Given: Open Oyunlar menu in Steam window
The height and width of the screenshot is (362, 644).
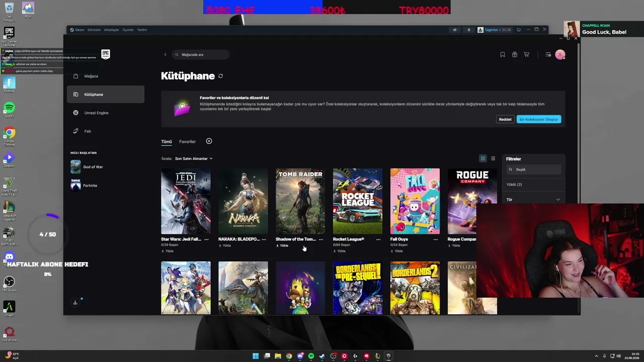Looking at the screenshot, I should click(x=128, y=30).
